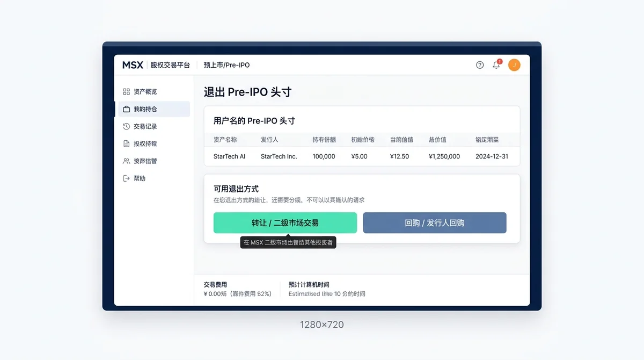Image resolution: width=644 pixels, height=360 pixels.
Task: Click the 退出 Pre-IPO 头寸 heading
Action: tap(247, 92)
